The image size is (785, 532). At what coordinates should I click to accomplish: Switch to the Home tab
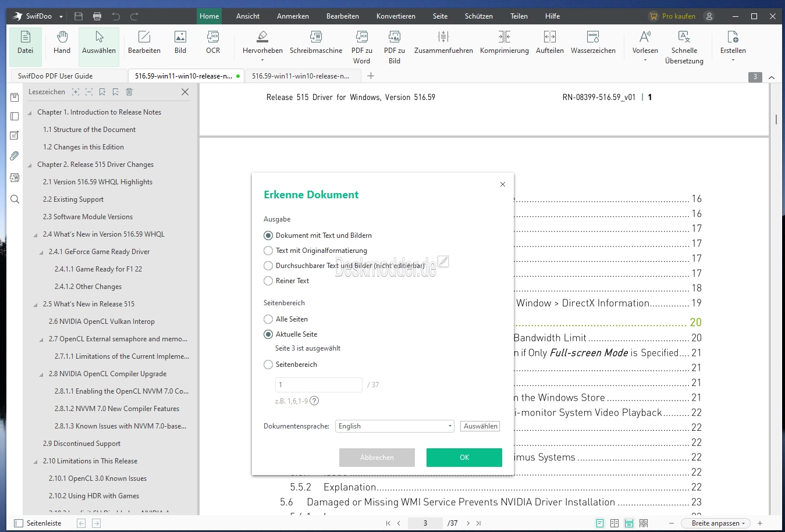(209, 16)
